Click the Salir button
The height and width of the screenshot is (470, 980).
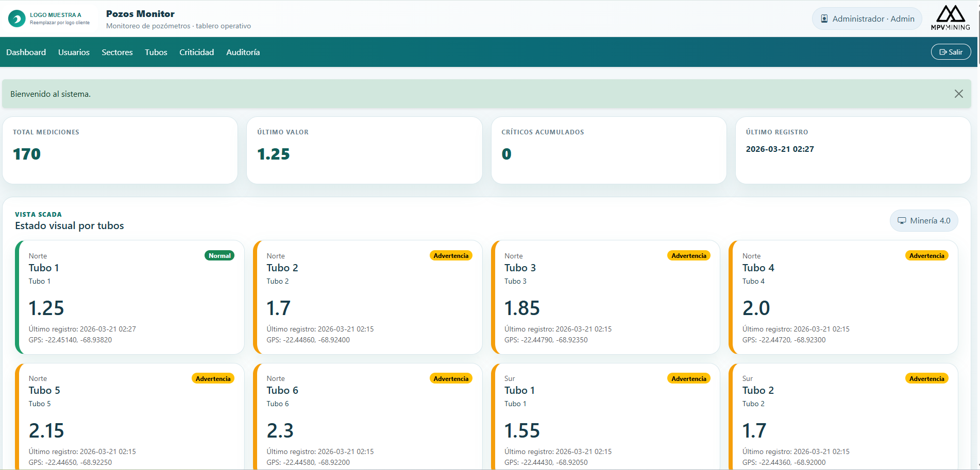[951, 51]
